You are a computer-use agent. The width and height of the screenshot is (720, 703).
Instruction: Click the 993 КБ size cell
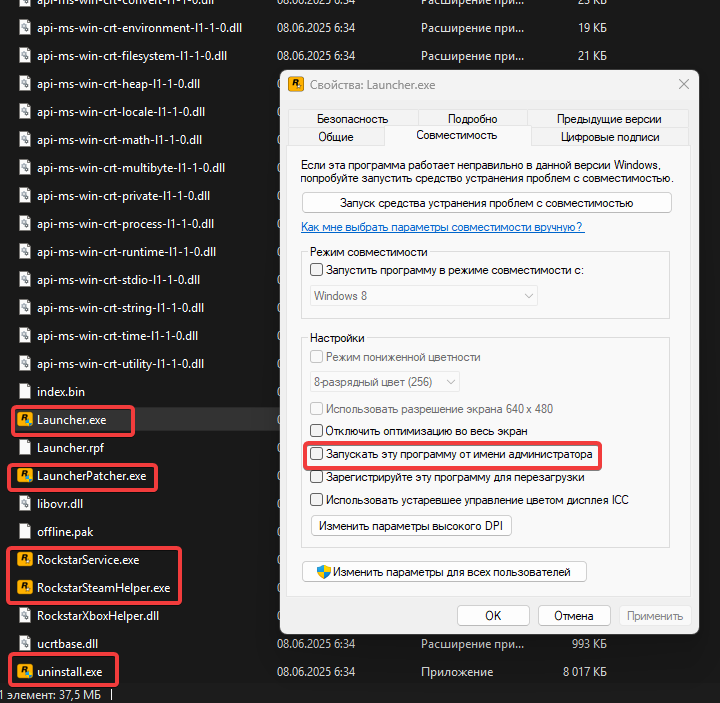[x=589, y=644]
